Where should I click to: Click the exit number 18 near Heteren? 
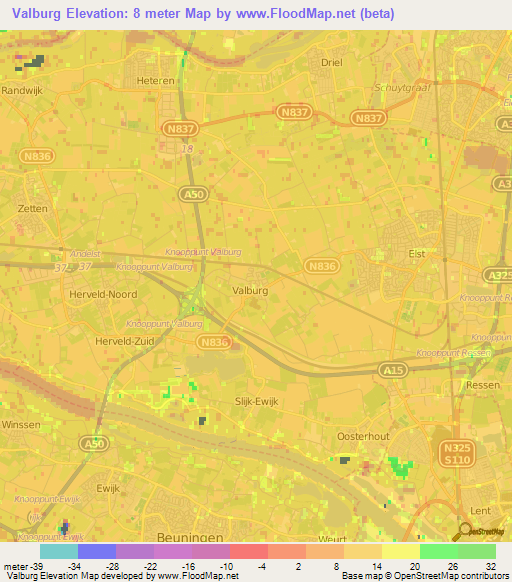click(x=187, y=149)
